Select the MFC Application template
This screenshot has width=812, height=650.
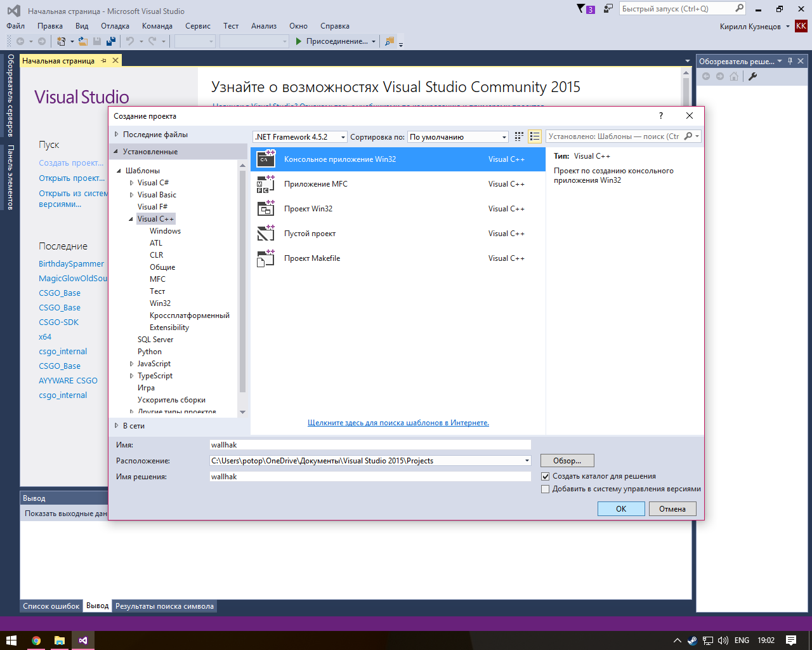pos(398,184)
